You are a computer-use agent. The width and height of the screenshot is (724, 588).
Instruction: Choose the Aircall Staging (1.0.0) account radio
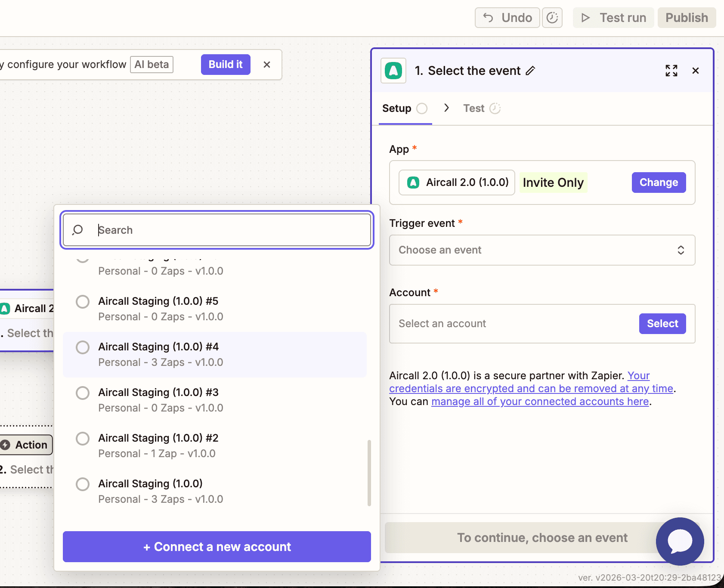pos(82,484)
